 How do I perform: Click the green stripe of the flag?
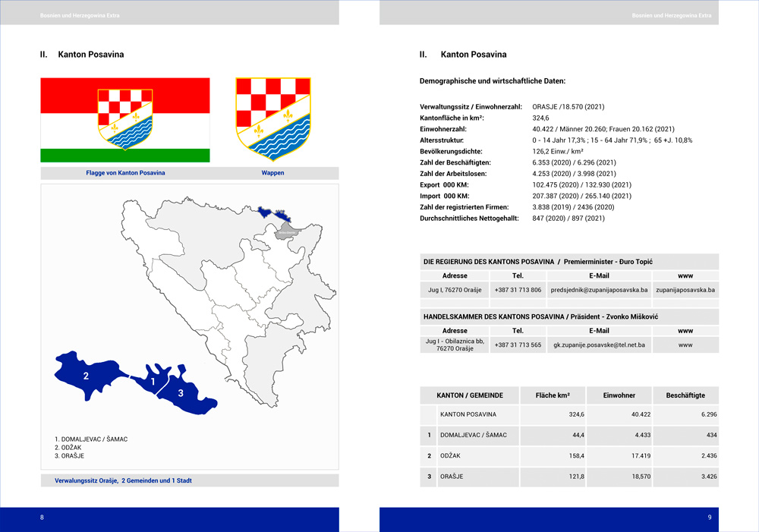125,156
